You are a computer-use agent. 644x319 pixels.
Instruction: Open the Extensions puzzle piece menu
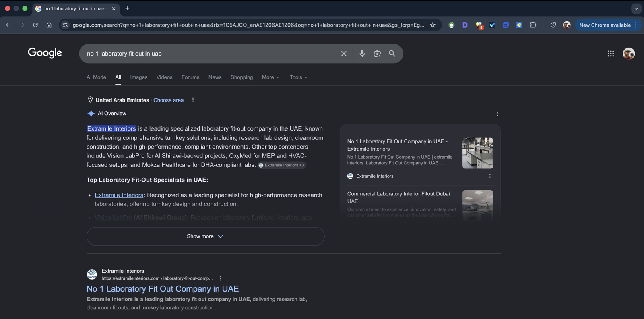click(533, 25)
